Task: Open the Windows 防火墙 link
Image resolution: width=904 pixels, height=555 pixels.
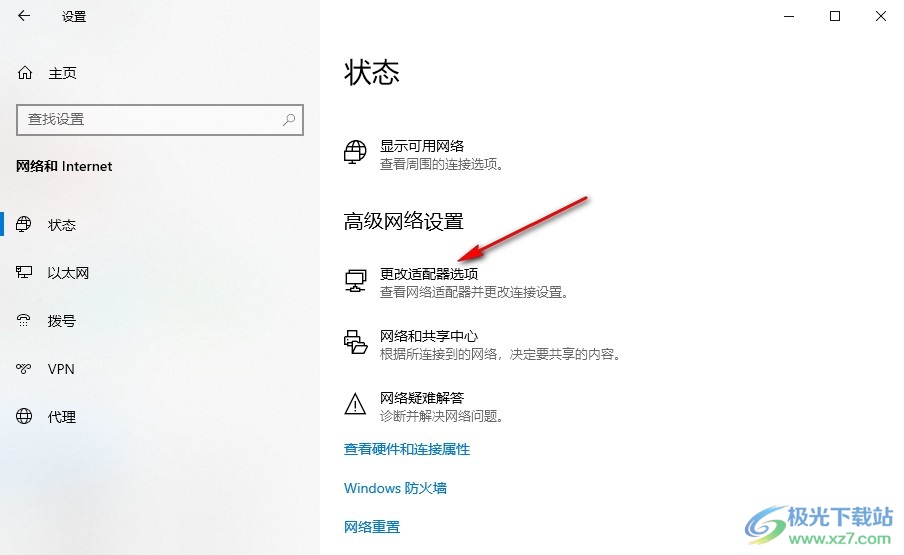Action: coord(395,488)
